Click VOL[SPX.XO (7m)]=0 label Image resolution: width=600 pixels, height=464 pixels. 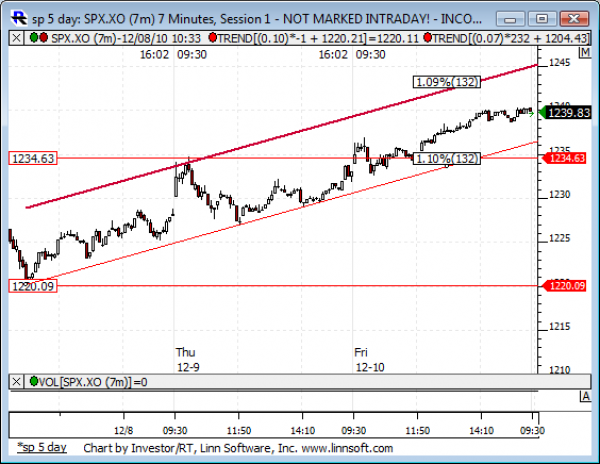93,382
